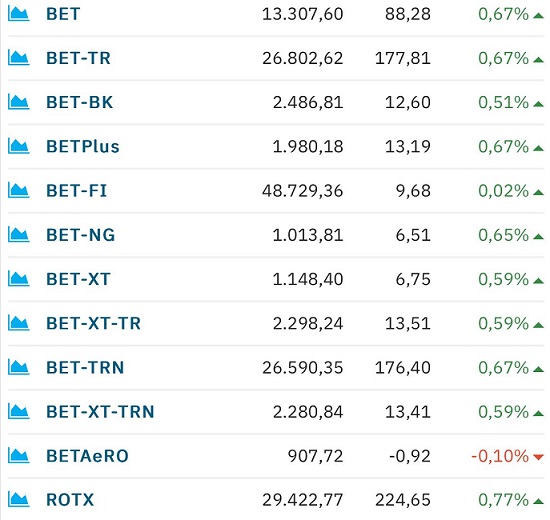550x520 pixels.
Task: Go to the BET-XT-TRN index page
Action: click(x=100, y=412)
